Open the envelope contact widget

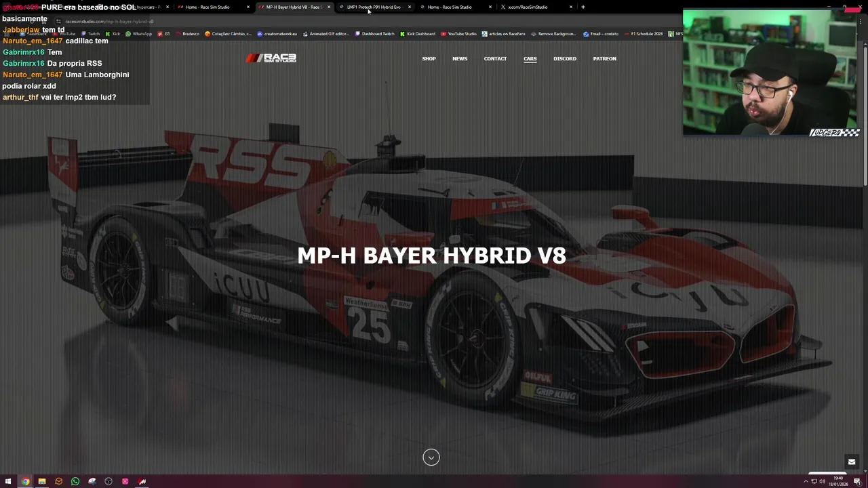(x=852, y=462)
